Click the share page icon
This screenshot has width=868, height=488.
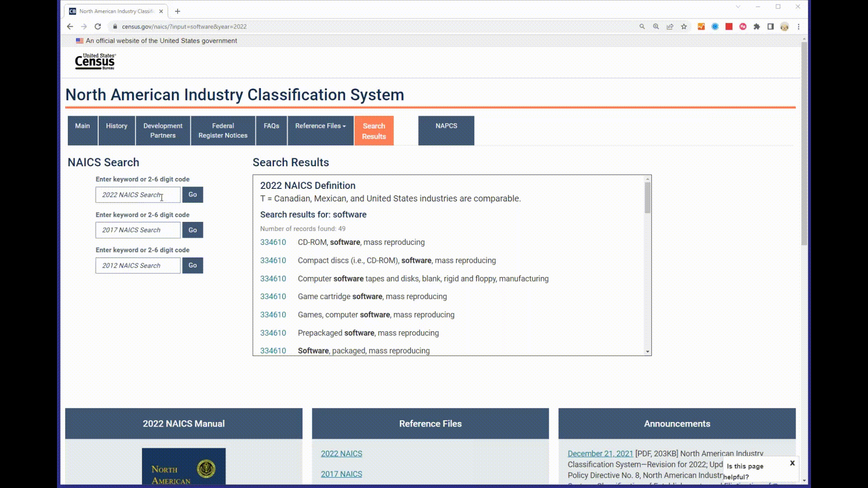click(x=670, y=27)
